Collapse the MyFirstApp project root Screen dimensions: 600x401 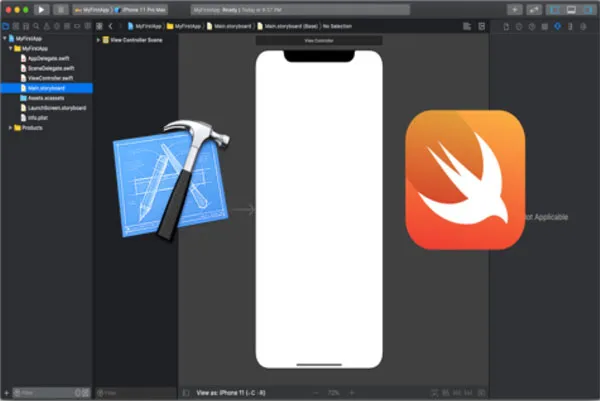(x=5, y=39)
